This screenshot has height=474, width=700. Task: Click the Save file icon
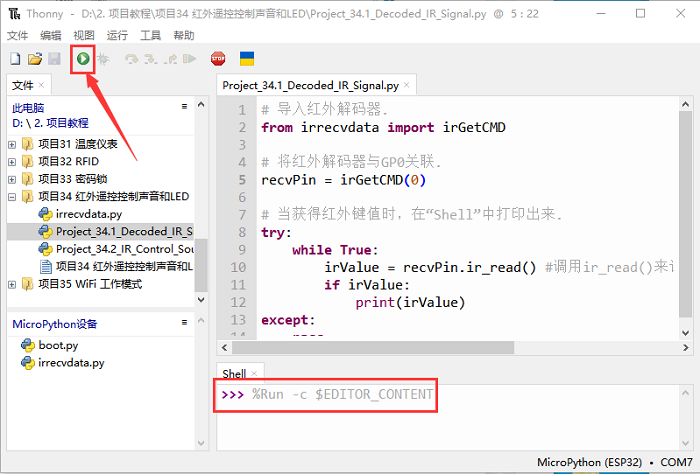[53, 59]
